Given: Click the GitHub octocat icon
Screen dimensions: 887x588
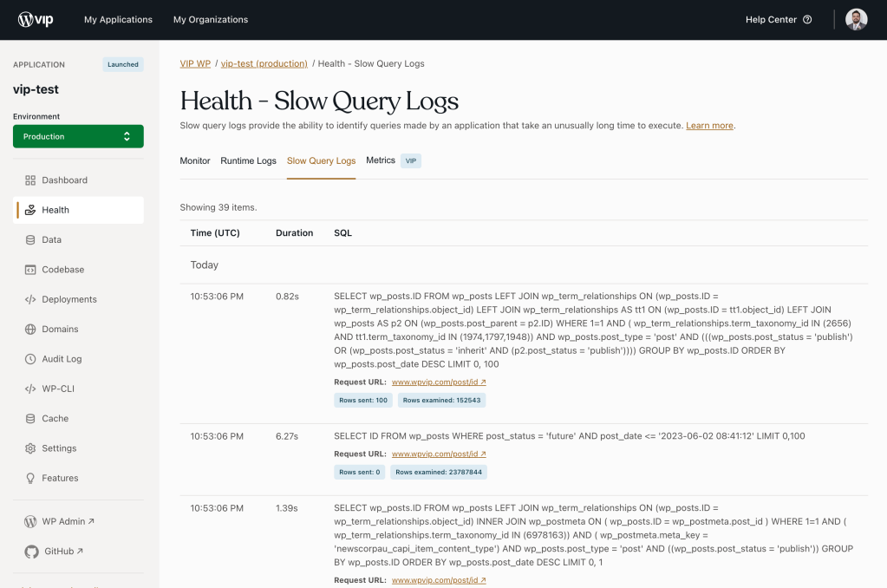Looking at the screenshot, I should click(32, 552).
